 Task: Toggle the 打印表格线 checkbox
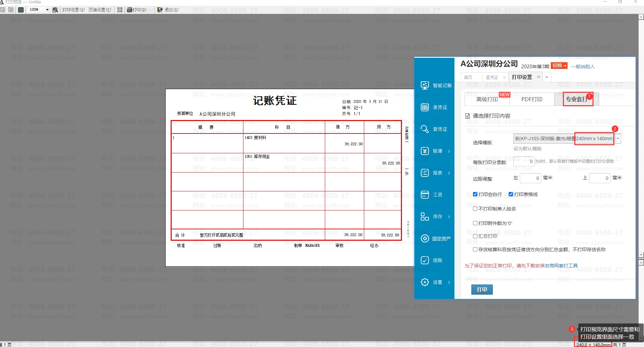point(511,194)
